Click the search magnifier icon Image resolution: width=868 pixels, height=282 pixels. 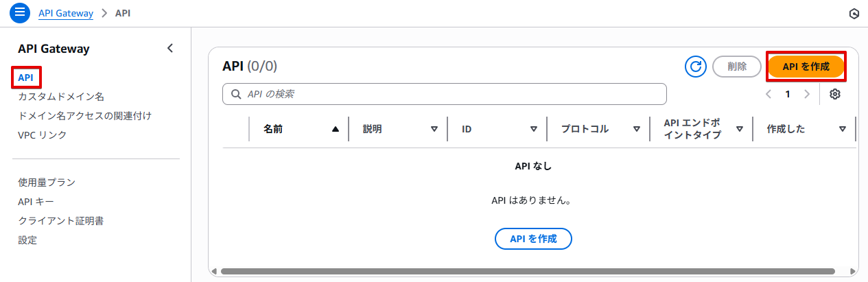(236, 94)
